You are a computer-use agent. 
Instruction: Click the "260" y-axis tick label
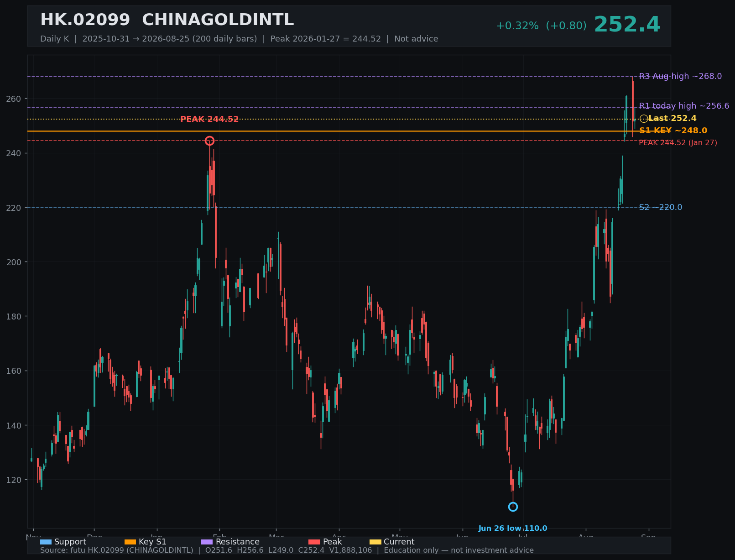point(13,99)
